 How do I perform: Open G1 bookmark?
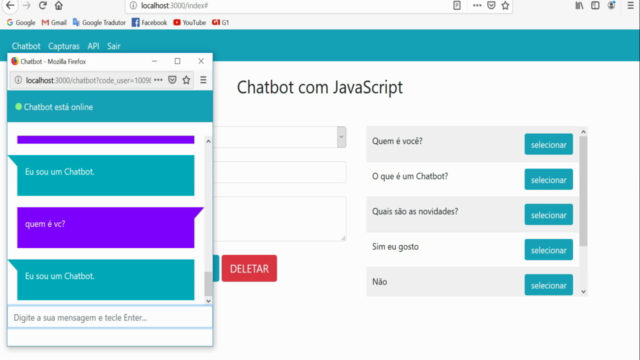pyautogui.click(x=220, y=22)
